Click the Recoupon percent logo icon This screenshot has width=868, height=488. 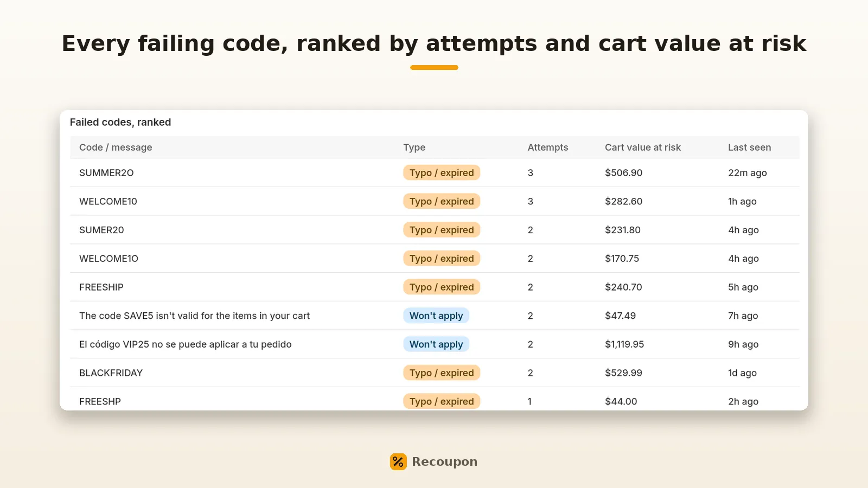pyautogui.click(x=398, y=461)
